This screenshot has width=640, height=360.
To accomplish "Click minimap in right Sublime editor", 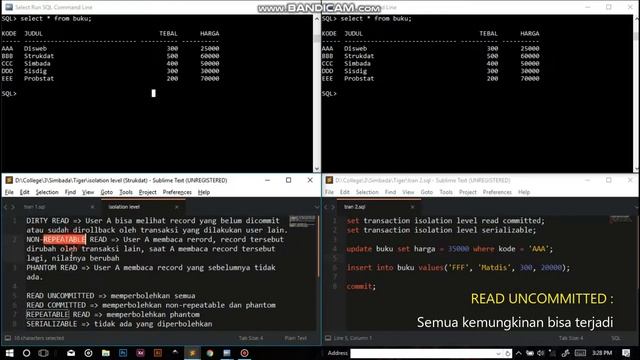I will pos(620,220).
